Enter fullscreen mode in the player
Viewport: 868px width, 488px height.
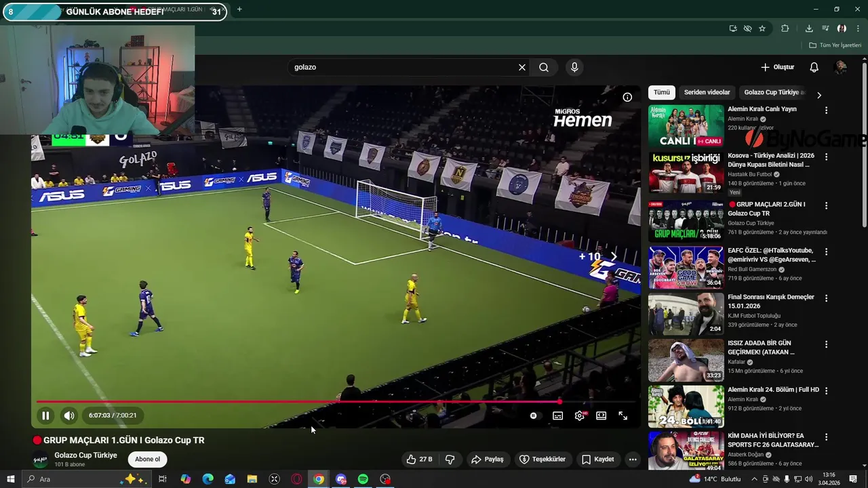(623, 415)
